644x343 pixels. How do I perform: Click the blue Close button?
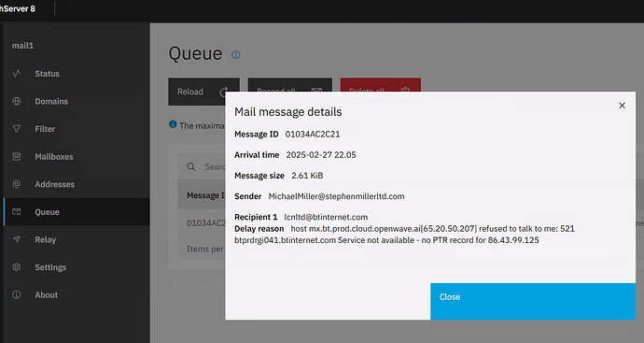pos(533,301)
